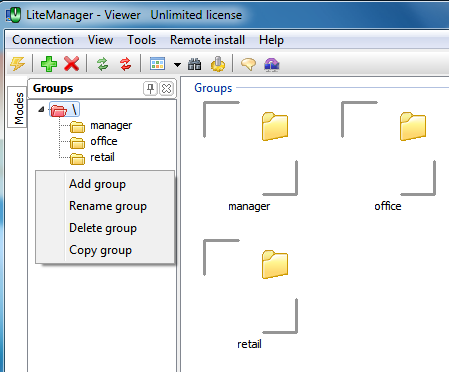Open the Modes side tab
Image resolution: width=449 pixels, height=372 pixels.
pyautogui.click(x=18, y=108)
